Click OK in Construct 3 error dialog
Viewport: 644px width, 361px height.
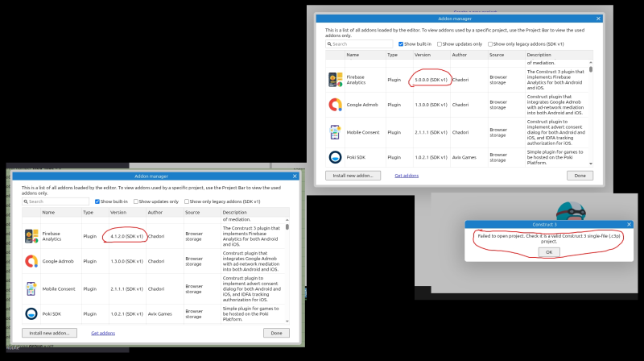click(x=549, y=252)
